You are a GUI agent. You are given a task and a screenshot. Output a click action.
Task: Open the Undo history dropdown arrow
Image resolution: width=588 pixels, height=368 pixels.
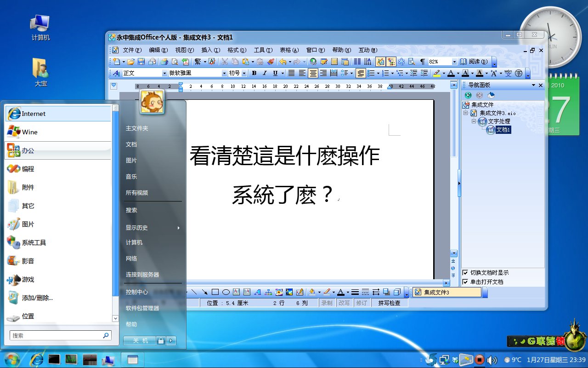tap(290, 61)
